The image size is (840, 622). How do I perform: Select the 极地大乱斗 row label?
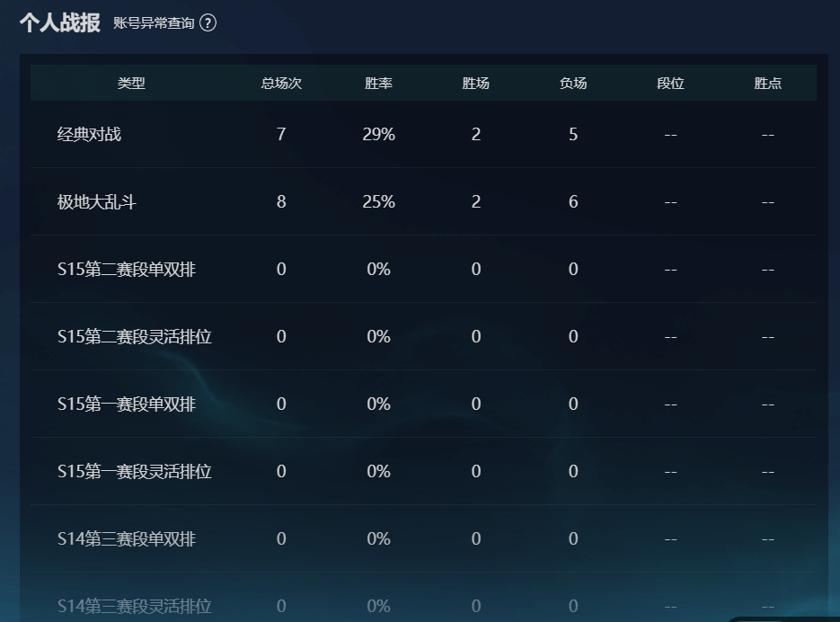point(97,201)
